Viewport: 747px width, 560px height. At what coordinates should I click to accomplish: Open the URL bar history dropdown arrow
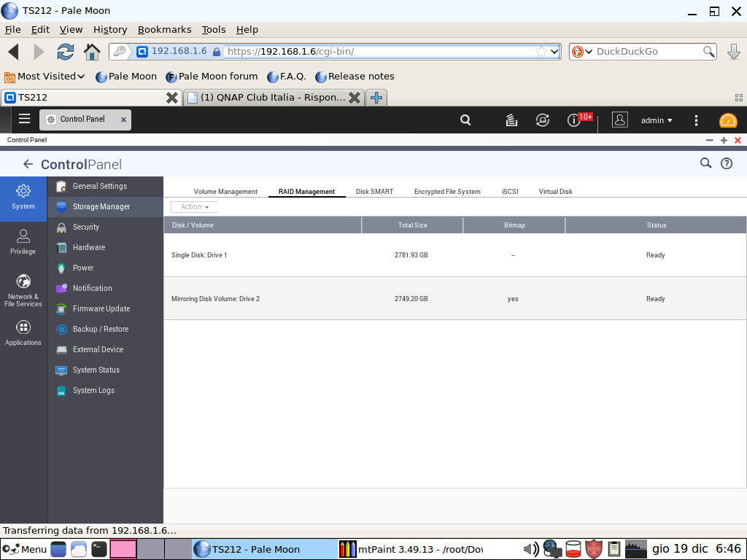coord(554,52)
